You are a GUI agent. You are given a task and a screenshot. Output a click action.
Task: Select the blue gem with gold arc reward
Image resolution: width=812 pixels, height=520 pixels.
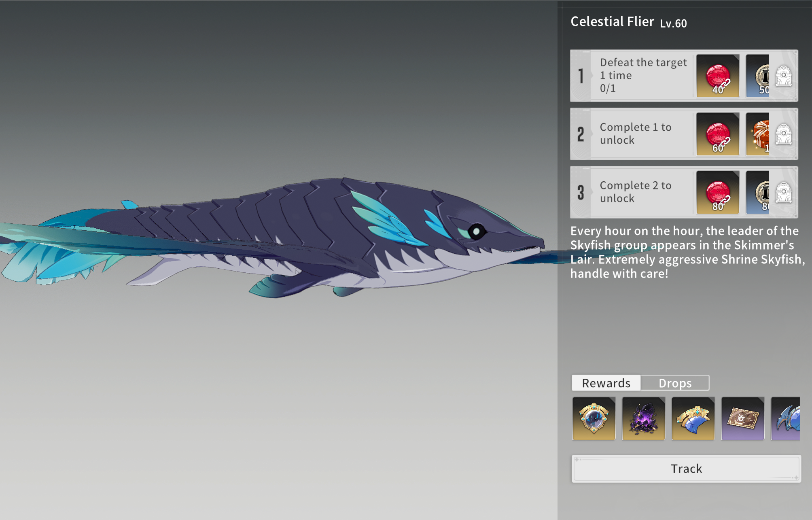(693, 418)
